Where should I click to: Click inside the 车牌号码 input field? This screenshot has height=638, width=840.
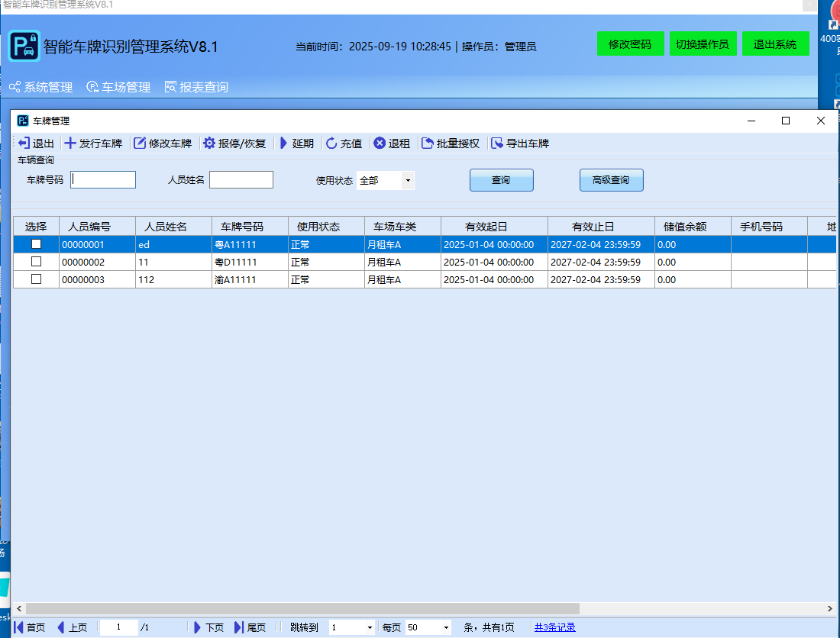[102, 179]
